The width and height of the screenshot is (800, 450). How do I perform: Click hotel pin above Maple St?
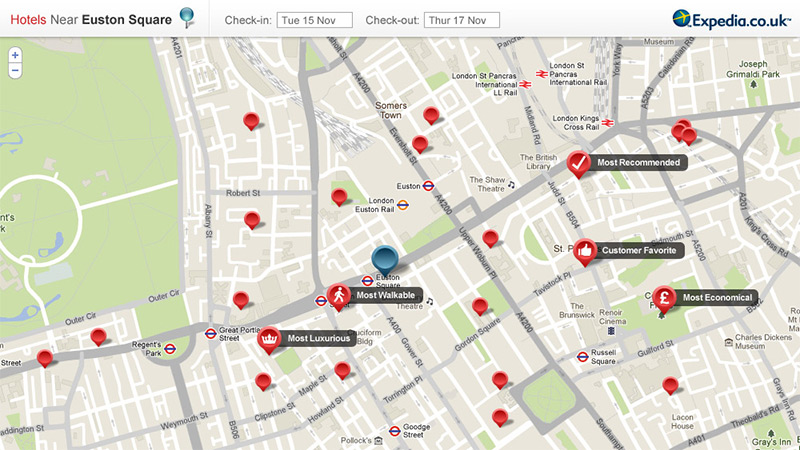pos(342,370)
